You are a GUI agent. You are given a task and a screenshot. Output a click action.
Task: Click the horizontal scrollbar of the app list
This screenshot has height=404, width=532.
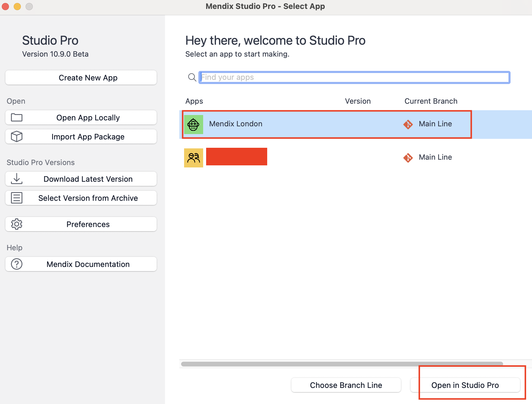pyautogui.click(x=342, y=364)
